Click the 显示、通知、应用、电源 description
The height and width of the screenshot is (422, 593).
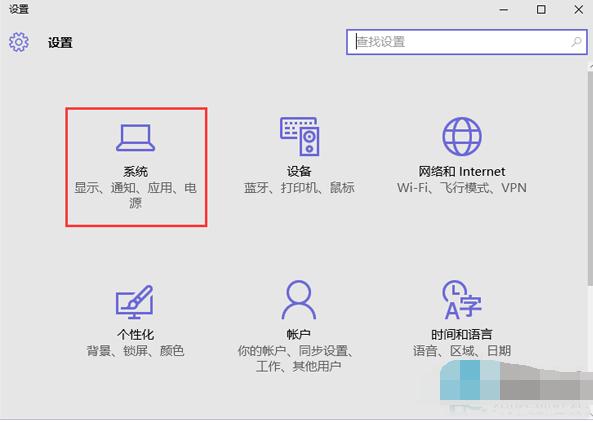pos(135,195)
